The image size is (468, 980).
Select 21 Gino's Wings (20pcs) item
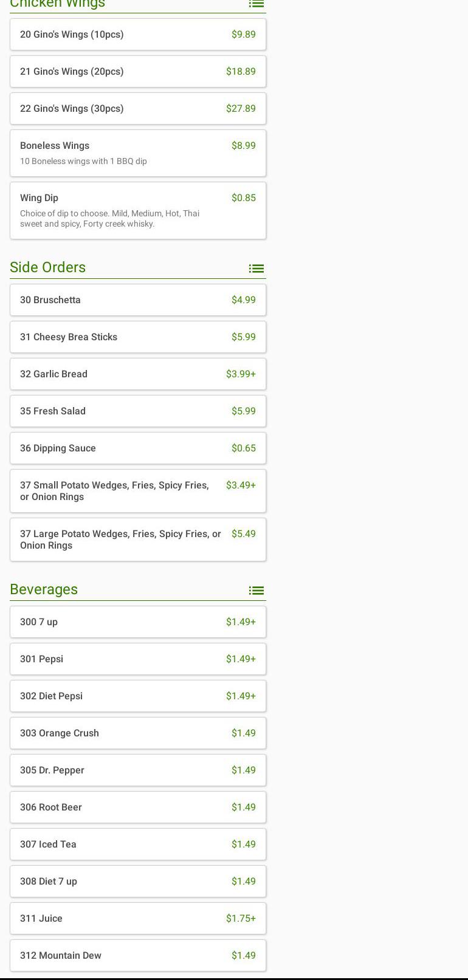tap(138, 71)
